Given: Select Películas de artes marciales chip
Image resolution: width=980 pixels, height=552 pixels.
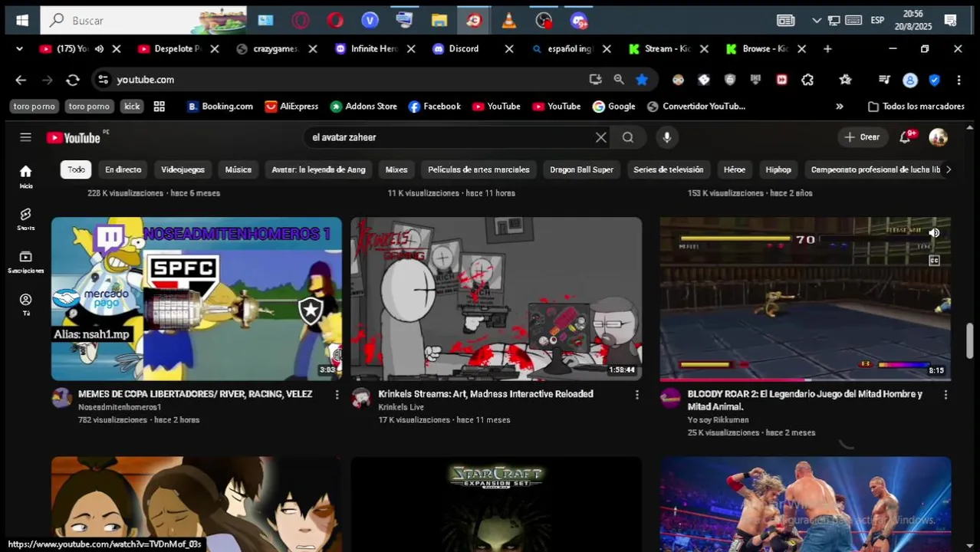Looking at the screenshot, I should [478, 169].
